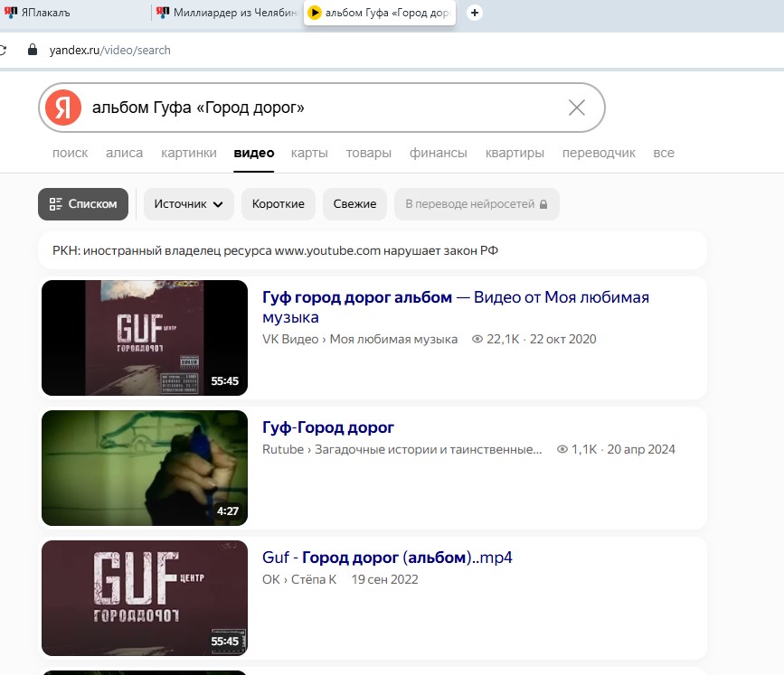The height and width of the screenshot is (675, 784).
Task: Open the алиса section
Action: (x=124, y=153)
